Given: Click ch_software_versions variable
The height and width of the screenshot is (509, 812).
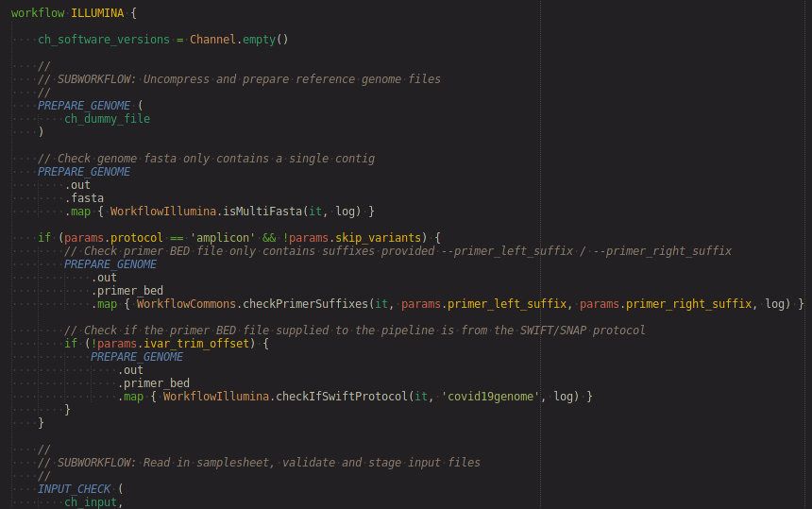Looking at the screenshot, I should (104, 40).
